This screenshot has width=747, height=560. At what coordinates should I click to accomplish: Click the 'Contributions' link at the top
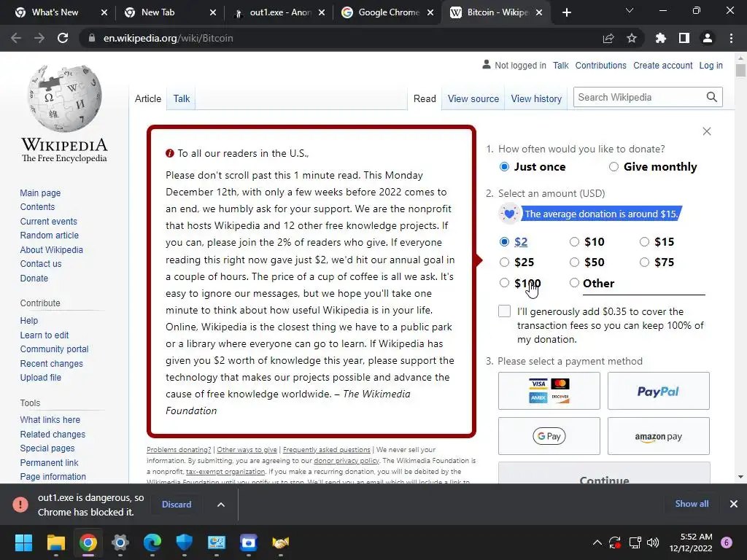pos(600,65)
